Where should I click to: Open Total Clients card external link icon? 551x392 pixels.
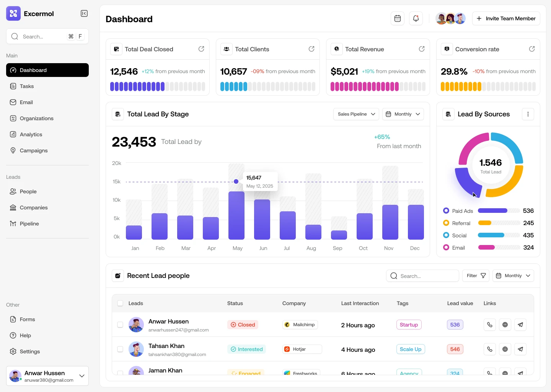311,49
